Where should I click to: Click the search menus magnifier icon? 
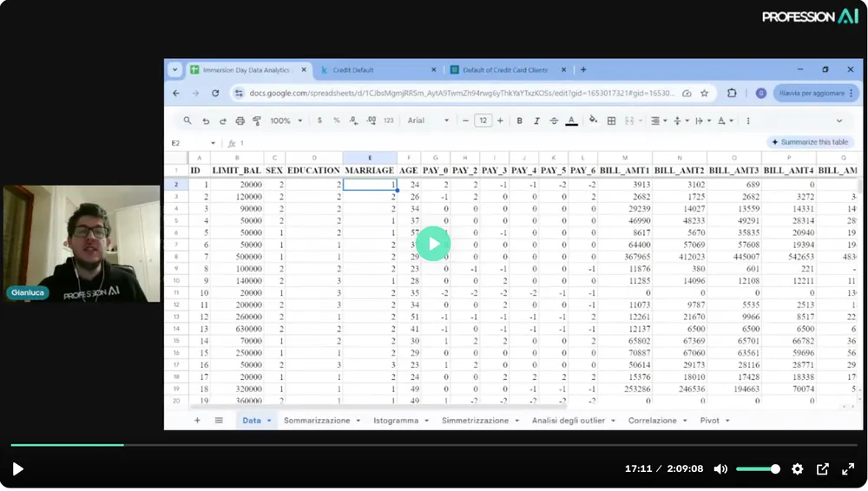pyautogui.click(x=187, y=121)
